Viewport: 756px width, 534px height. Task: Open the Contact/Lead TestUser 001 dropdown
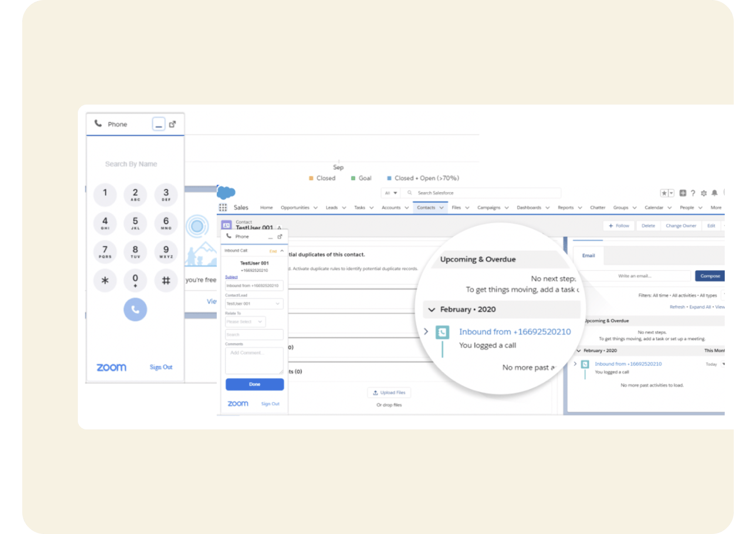(254, 304)
